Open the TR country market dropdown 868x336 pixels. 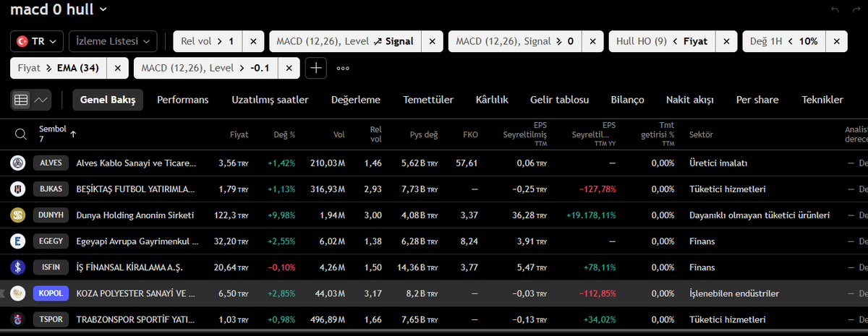pyautogui.click(x=37, y=41)
